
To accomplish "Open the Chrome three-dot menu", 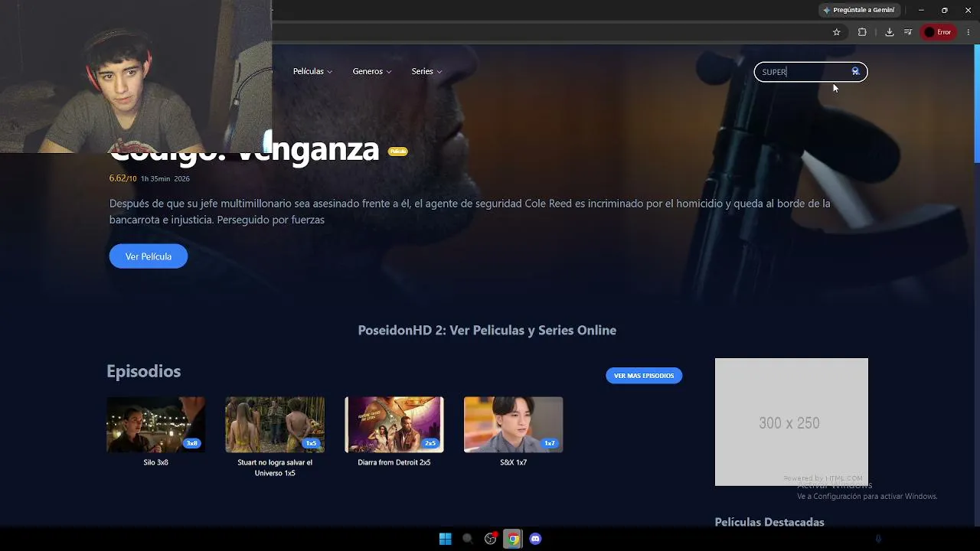I will pos(969,32).
